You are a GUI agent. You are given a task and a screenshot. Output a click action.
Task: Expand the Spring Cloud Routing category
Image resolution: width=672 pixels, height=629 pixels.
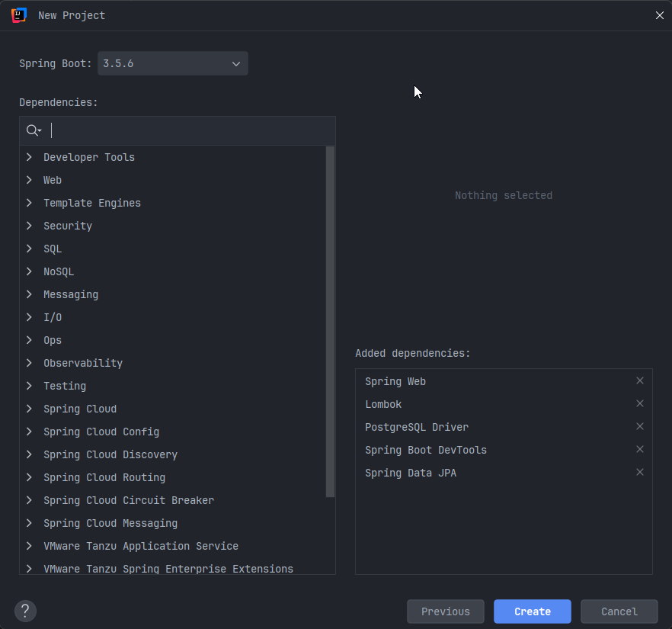click(x=29, y=477)
